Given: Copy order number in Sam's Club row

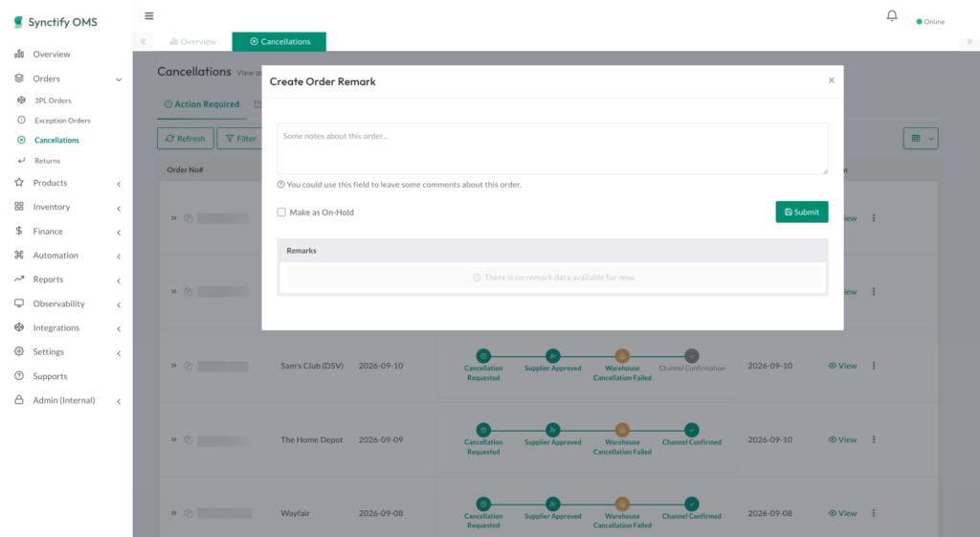Looking at the screenshot, I should 189,366.
